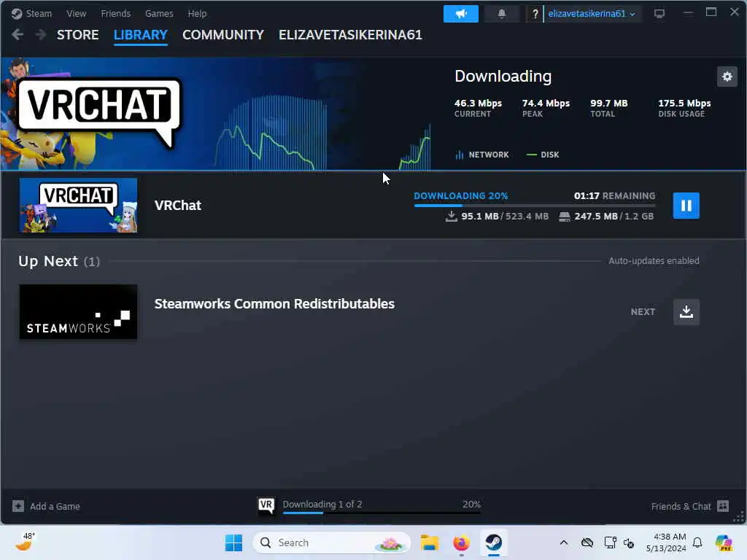This screenshot has height=560, width=747.
Task: Click the Steam taskbar icon
Action: [x=494, y=542]
